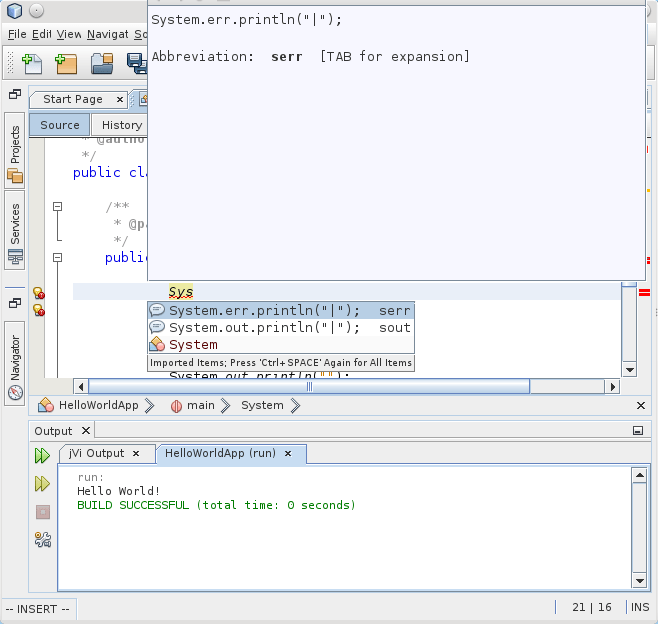Screen dimensions: 658x624
Task: Click the restore window group icon above Navigator
Action: tap(15, 303)
